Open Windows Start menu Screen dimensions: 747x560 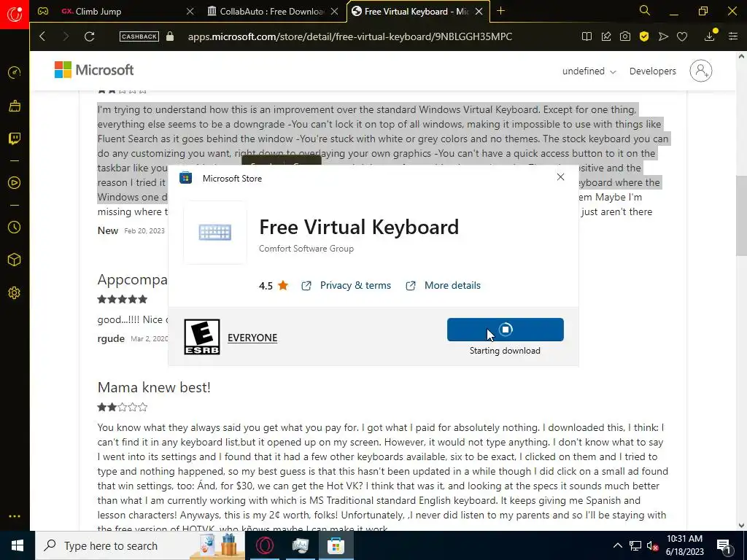click(x=18, y=545)
